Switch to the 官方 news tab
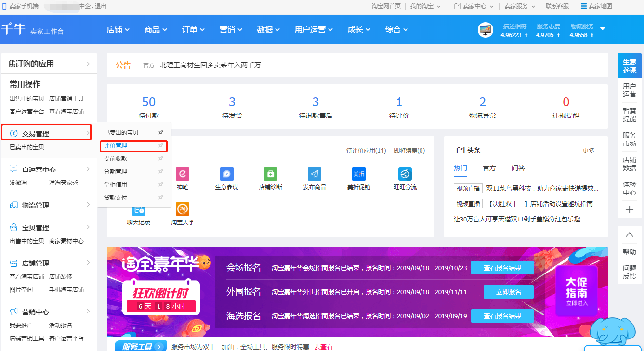644x351 pixels. click(489, 168)
